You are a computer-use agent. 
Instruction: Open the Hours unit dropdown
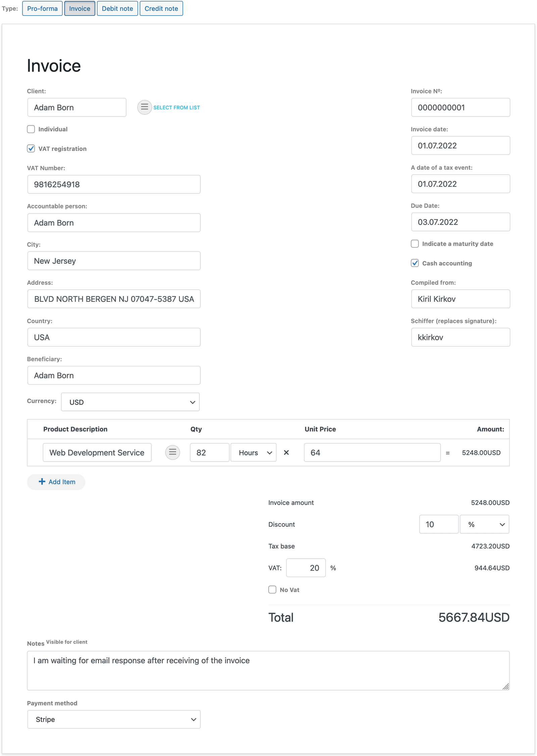click(x=253, y=452)
